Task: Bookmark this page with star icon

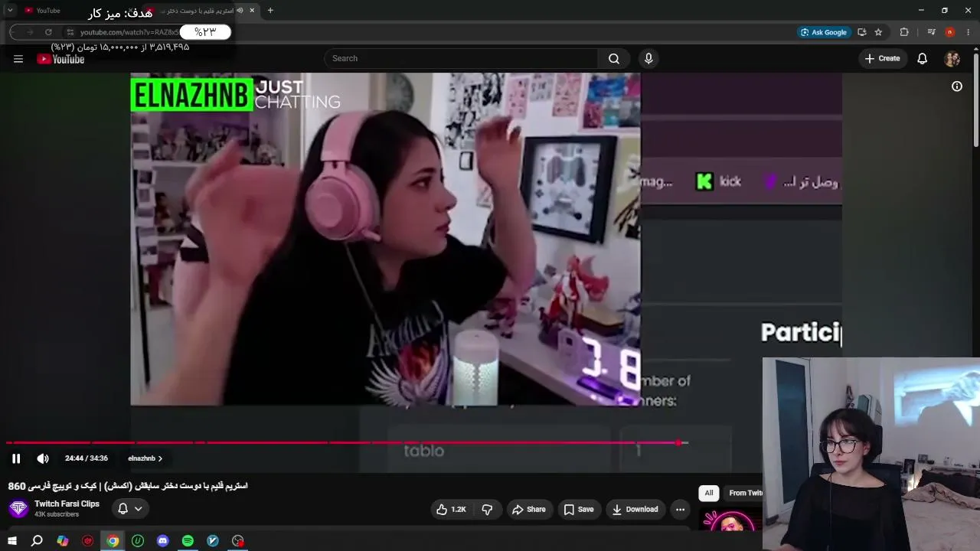Action: pos(878,32)
